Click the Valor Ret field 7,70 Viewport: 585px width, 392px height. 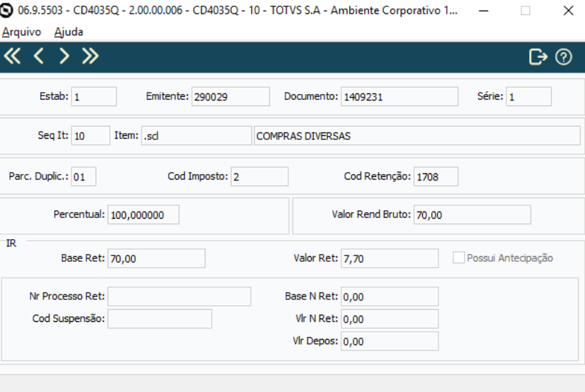[x=390, y=258]
